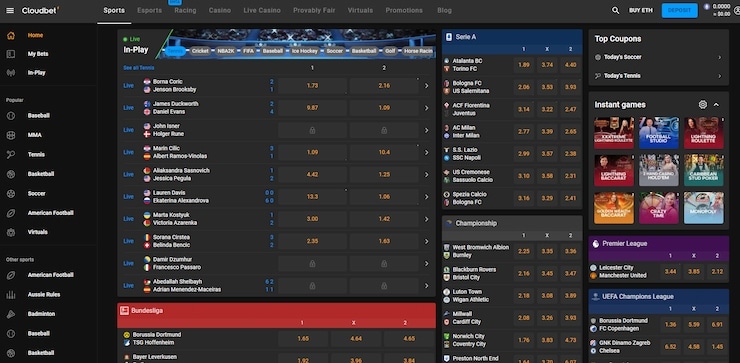
Task: Go to the Casino tab
Action: coord(220,10)
